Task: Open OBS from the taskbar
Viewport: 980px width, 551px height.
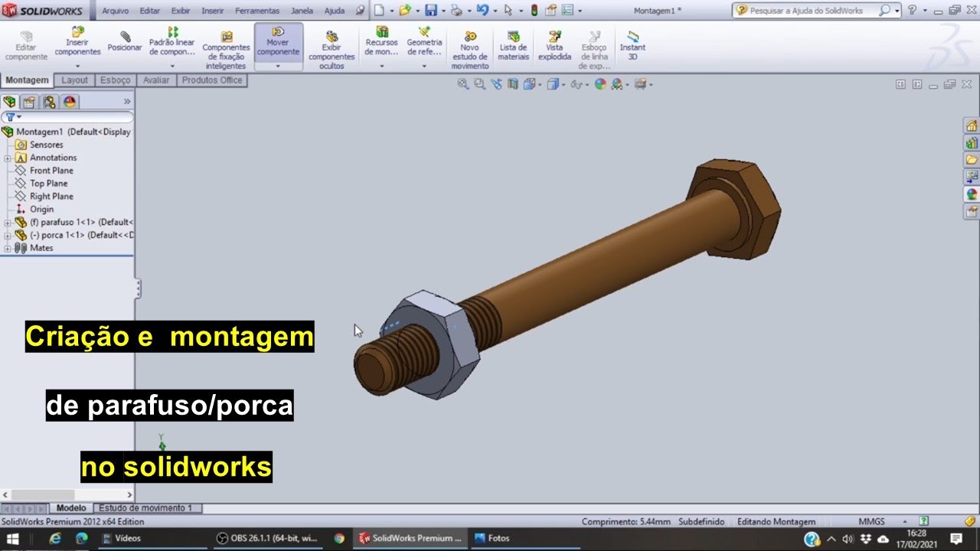Action: pos(266,539)
